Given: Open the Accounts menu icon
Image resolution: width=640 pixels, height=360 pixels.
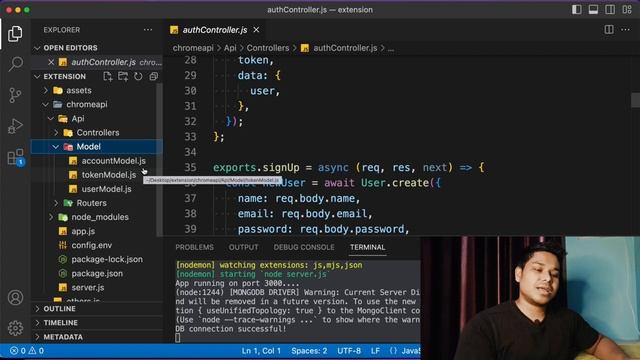Looking at the screenshot, I should pyautogui.click(x=15, y=298).
